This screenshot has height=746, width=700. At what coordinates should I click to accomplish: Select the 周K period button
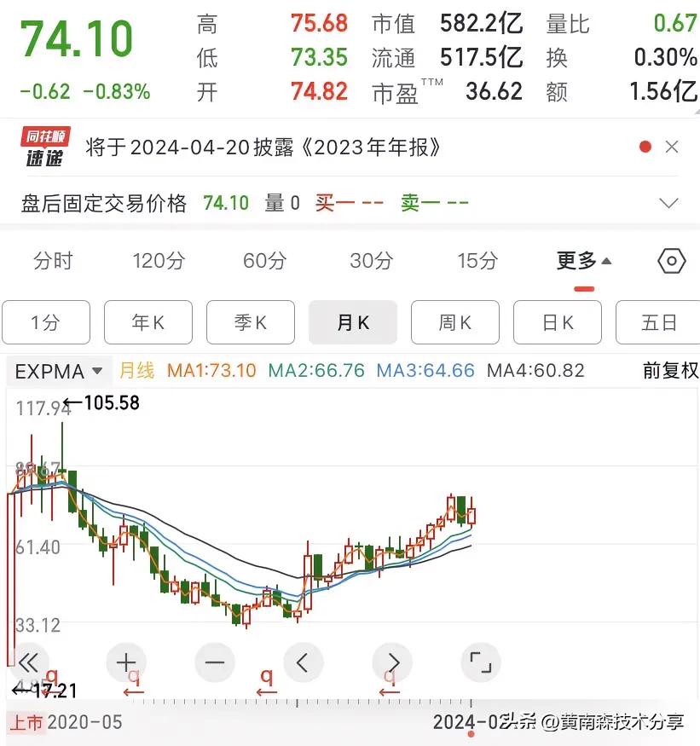point(455,322)
